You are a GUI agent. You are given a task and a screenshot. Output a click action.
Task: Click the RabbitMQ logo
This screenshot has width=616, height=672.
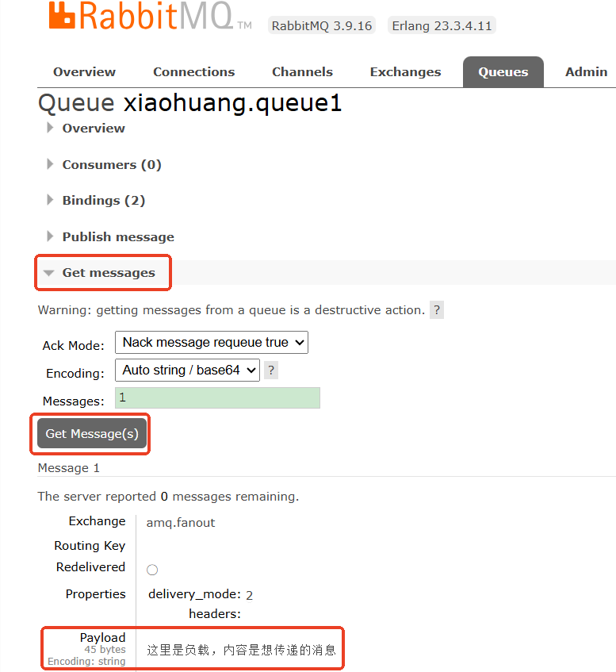click(150, 16)
